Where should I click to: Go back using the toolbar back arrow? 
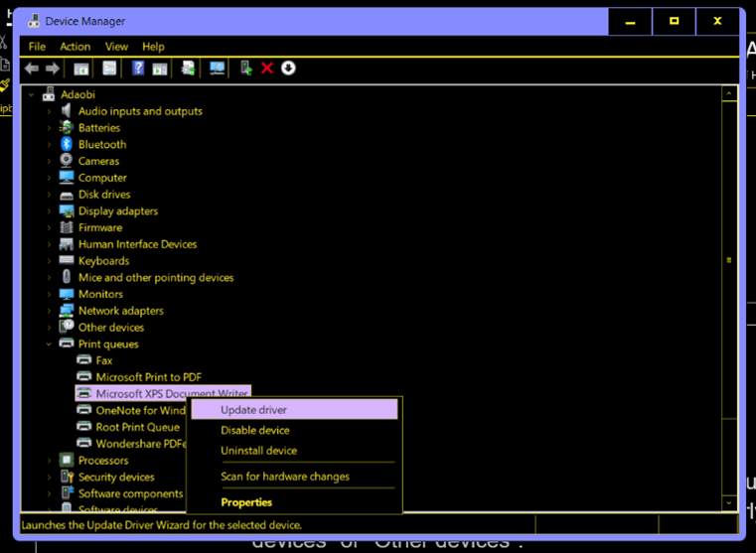coord(32,69)
